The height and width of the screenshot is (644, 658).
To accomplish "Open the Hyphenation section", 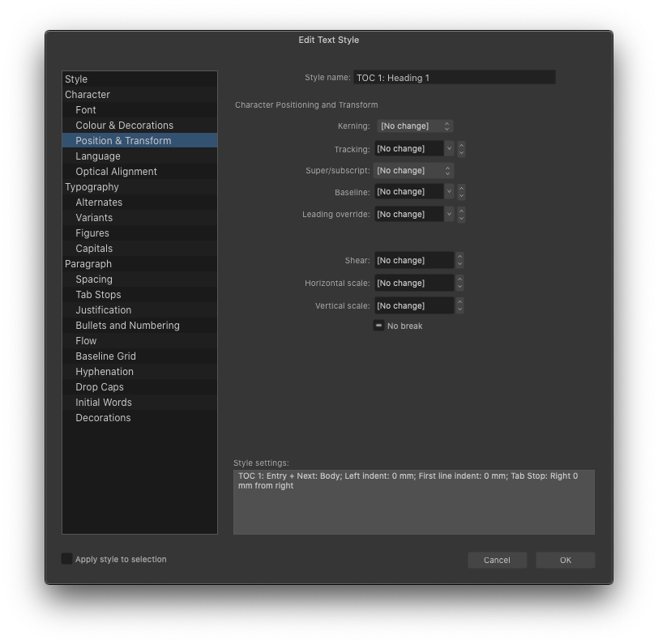I will point(105,371).
